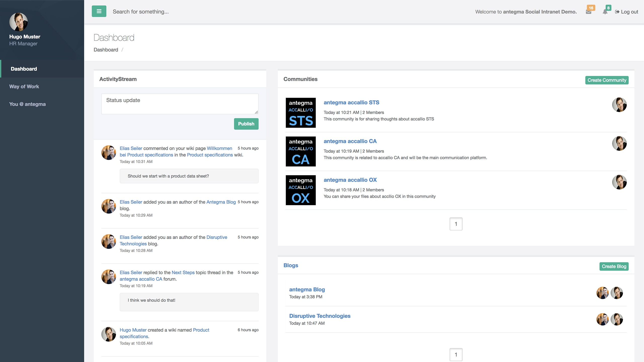
Task: Go to page 1 of Blogs pagination
Action: click(x=456, y=354)
